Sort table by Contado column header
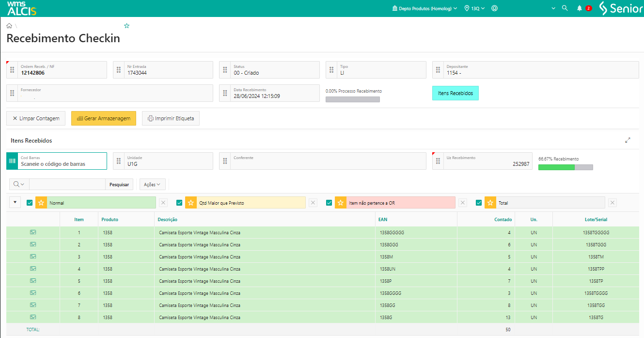This screenshot has width=644, height=338. (503, 220)
